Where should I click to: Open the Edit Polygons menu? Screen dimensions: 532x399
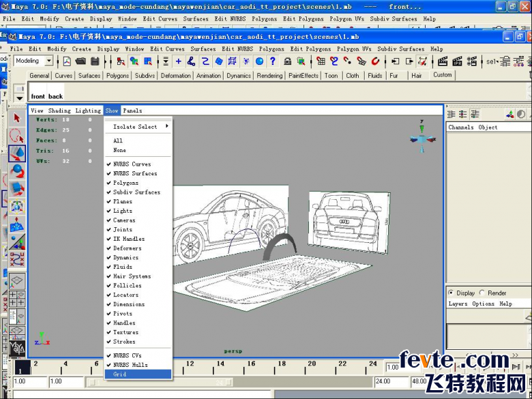click(x=310, y=49)
